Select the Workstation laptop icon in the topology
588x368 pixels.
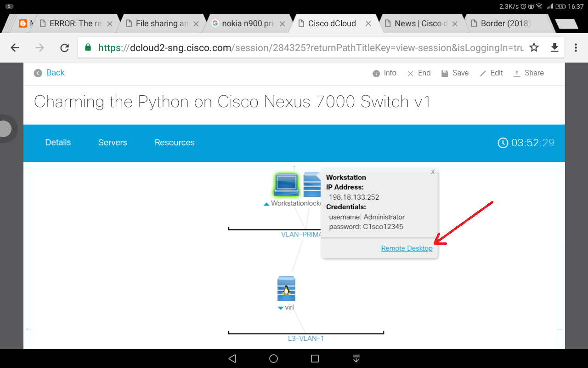coord(286,184)
